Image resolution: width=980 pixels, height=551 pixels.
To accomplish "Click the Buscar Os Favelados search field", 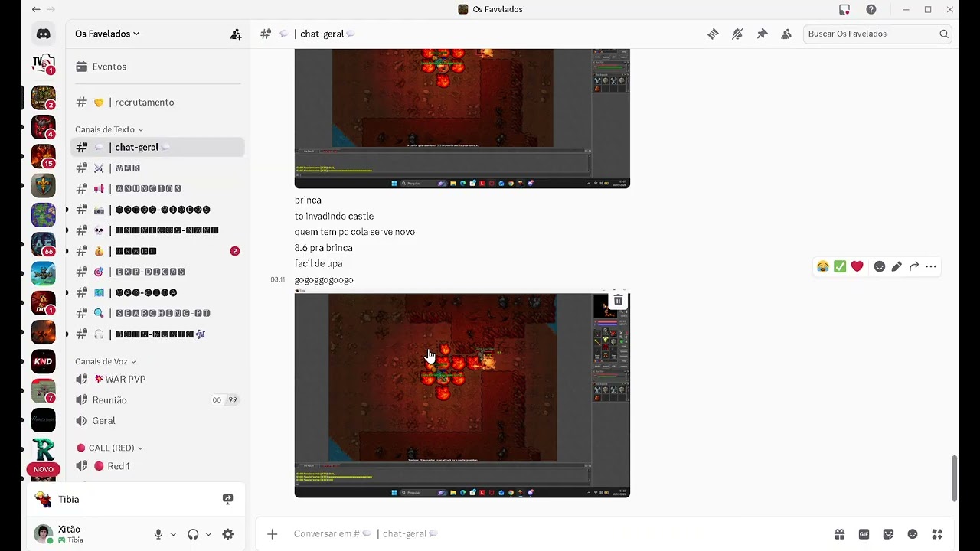I will point(878,34).
